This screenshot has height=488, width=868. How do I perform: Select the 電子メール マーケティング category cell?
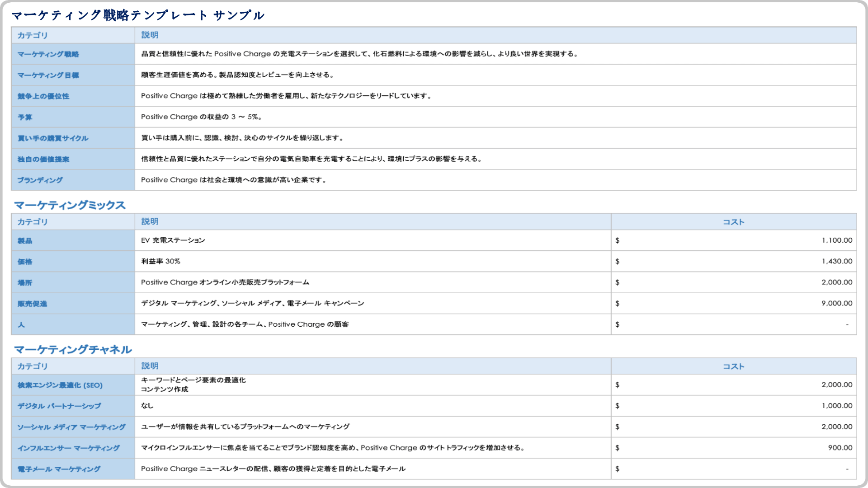73,469
